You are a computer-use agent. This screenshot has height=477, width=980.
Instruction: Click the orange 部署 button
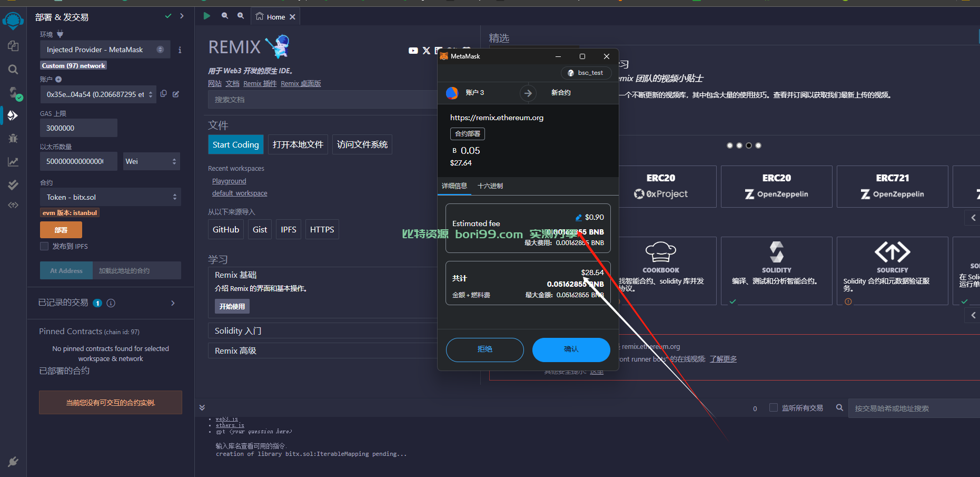pos(61,230)
